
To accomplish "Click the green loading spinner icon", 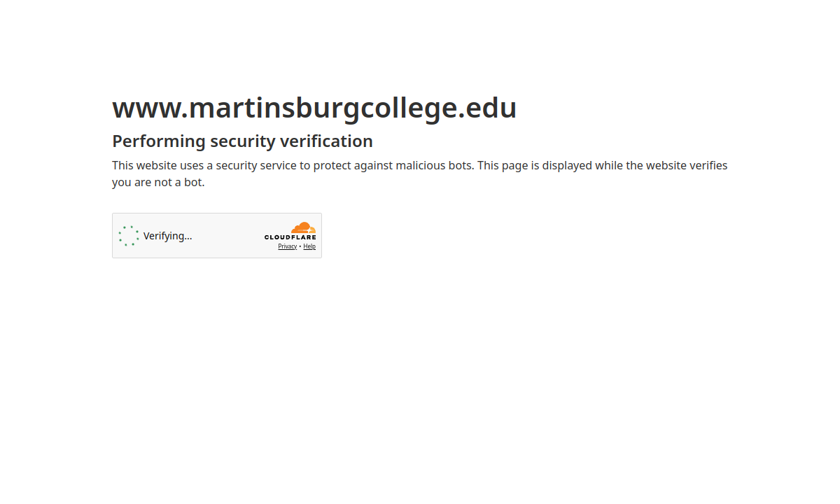I will coord(129,236).
